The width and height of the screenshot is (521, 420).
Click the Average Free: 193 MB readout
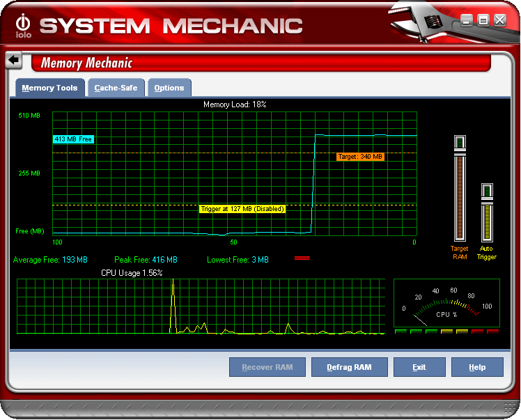pyautogui.click(x=50, y=260)
